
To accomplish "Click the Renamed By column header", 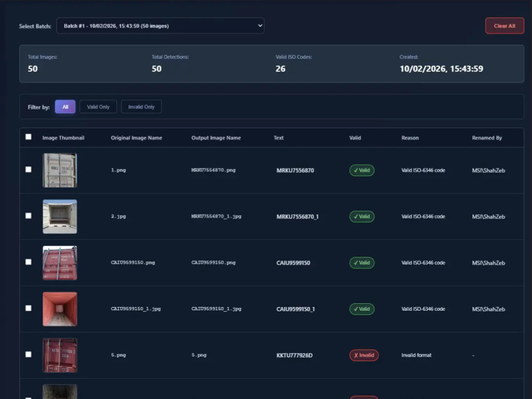I will pyautogui.click(x=487, y=138).
